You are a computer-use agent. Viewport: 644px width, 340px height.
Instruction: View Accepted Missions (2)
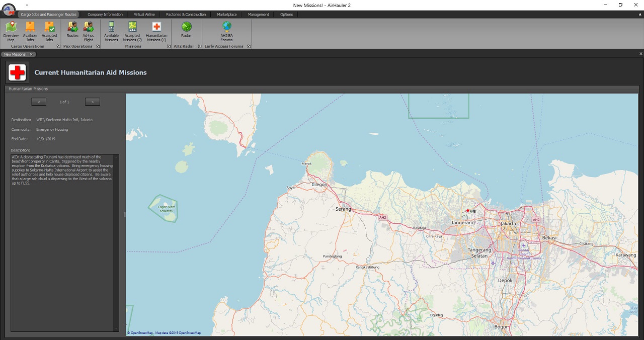pyautogui.click(x=132, y=33)
